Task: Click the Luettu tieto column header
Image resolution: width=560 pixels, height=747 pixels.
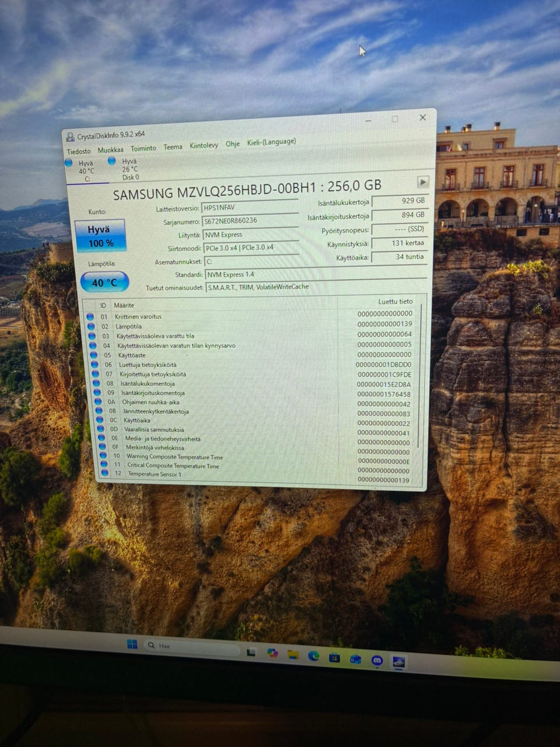Action: click(x=395, y=302)
